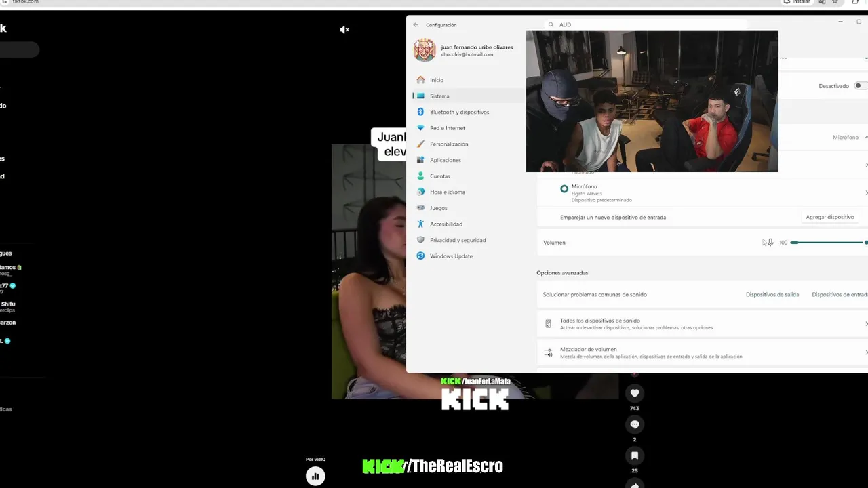Viewport: 868px width, 488px height.
Task: Open Bluetooth y dispositivos section
Action: tap(460, 112)
